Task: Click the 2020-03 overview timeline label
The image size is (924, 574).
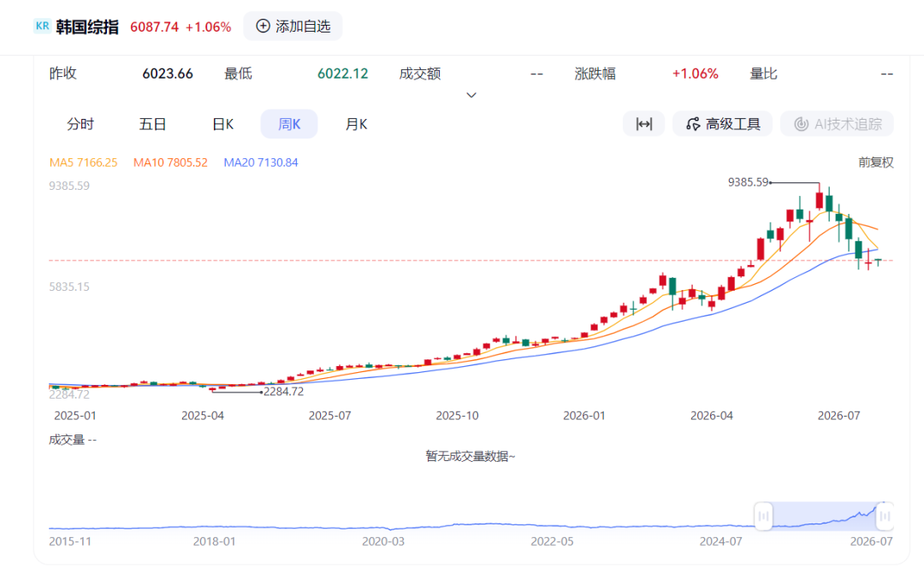Action: pos(383,541)
